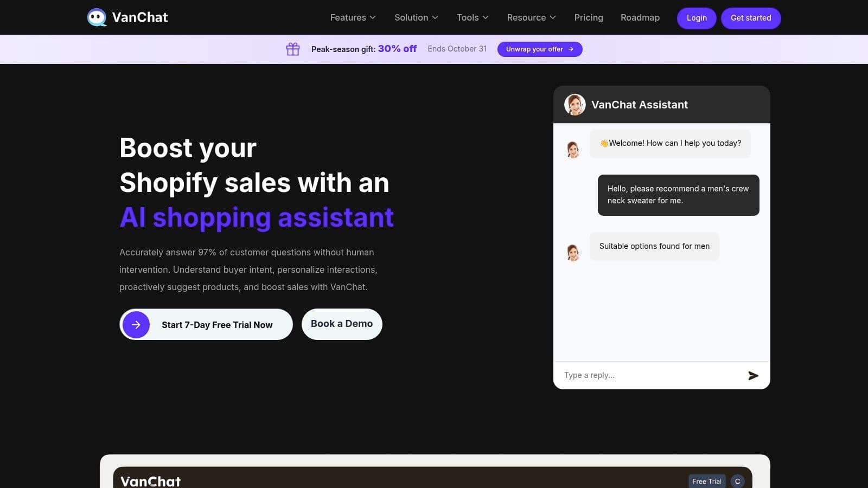
Task: Click the men's crew neck sweater message bubble
Action: click(678, 195)
